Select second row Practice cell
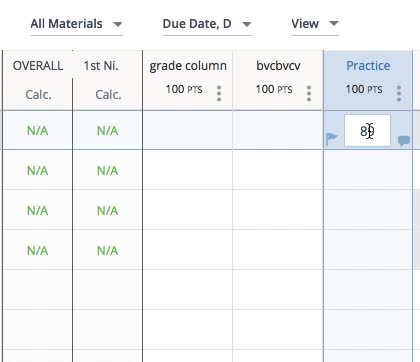This screenshot has width=420, height=362. [368, 170]
